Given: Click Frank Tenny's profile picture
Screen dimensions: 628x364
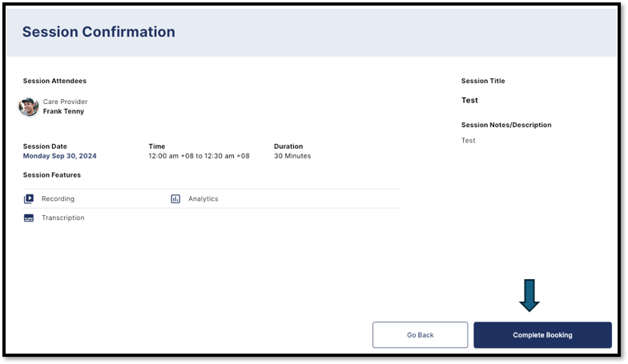Looking at the screenshot, I should (29, 107).
